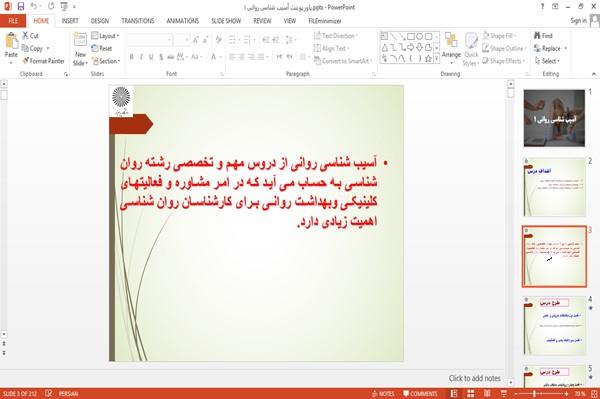Screen dimensions: 600x399
Task: Click Increase Font Size icon
Action: point(196,40)
